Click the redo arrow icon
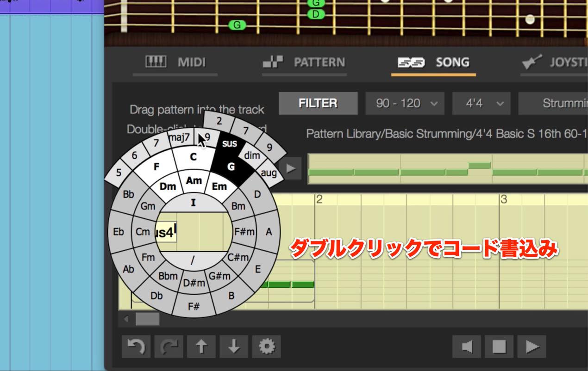This screenshot has width=588, height=371. tap(169, 346)
